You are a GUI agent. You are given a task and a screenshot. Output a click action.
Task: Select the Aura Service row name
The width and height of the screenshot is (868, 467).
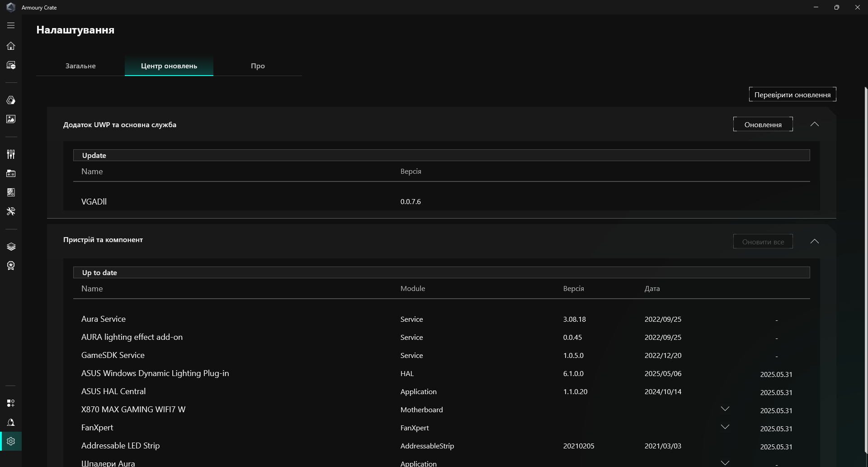pos(104,319)
